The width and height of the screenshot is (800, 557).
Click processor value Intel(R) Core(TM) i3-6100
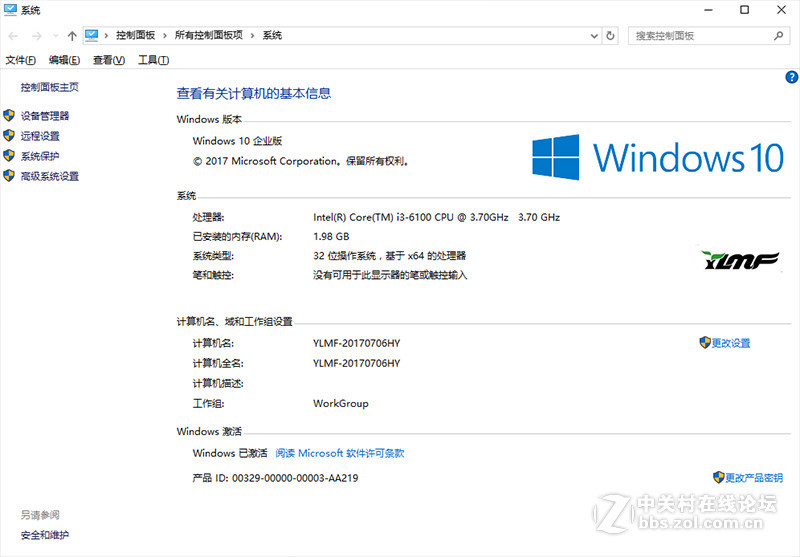tap(437, 217)
